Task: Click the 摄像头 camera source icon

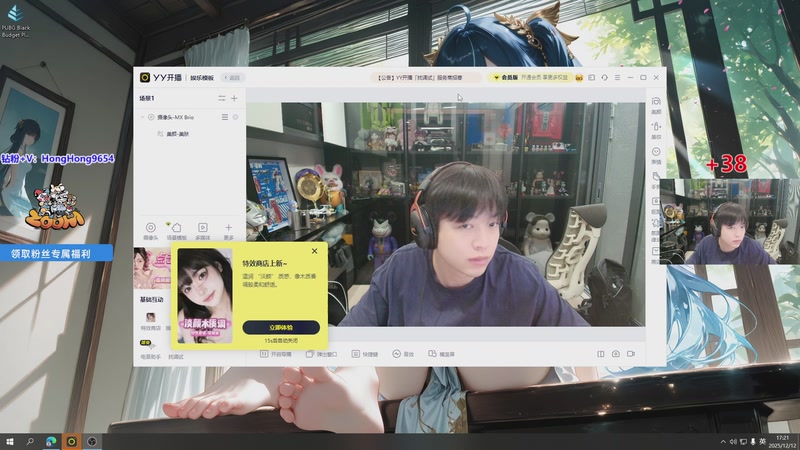Action: tap(150, 229)
